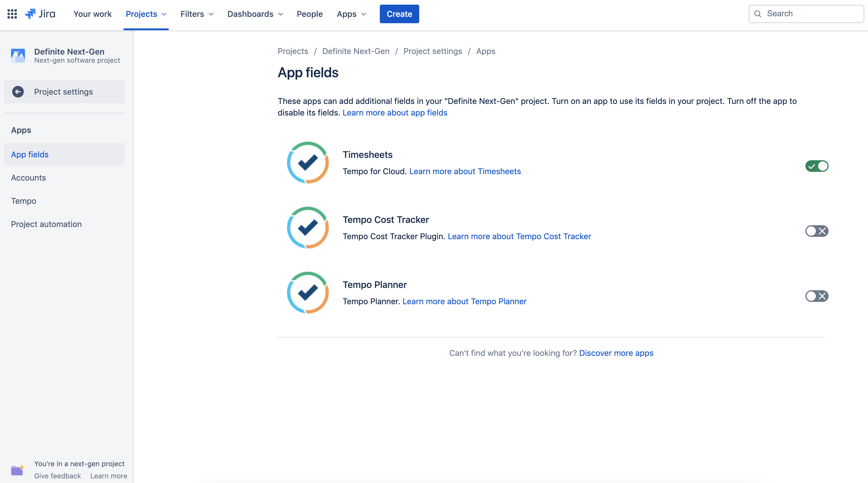The image size is (868, 483).
Task: Enable the Tempo Planner toggle
Action: (x=816, y=296)
